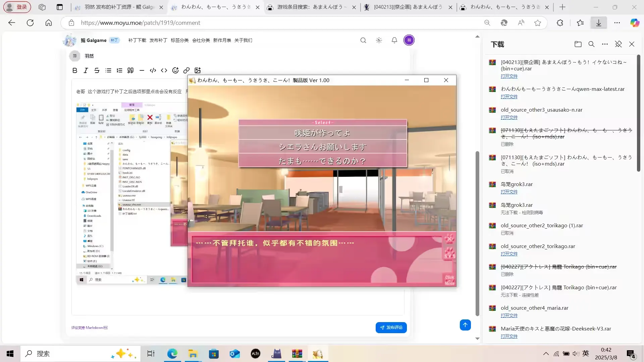Choose game option たまも……できるのか？

pyautogui.click(x=323, y=161)
